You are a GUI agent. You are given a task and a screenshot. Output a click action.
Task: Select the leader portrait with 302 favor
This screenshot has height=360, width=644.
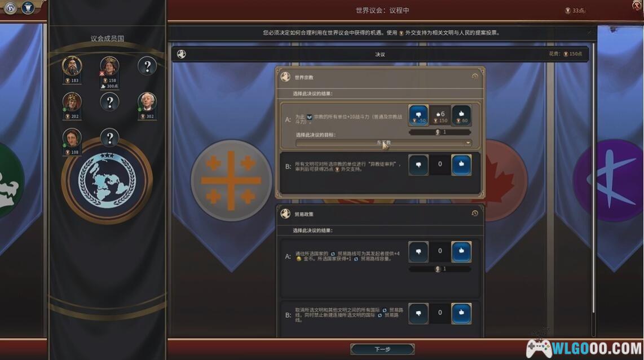pyautogui.click(x=147, y=103)
